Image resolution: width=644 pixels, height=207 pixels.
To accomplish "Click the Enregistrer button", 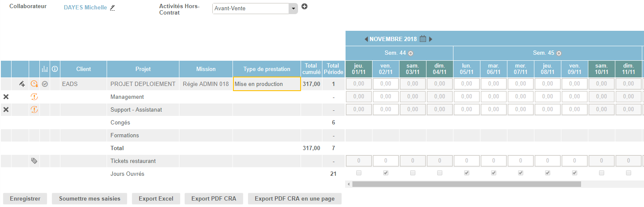I will pyautogui.click(x=25, y=198).
